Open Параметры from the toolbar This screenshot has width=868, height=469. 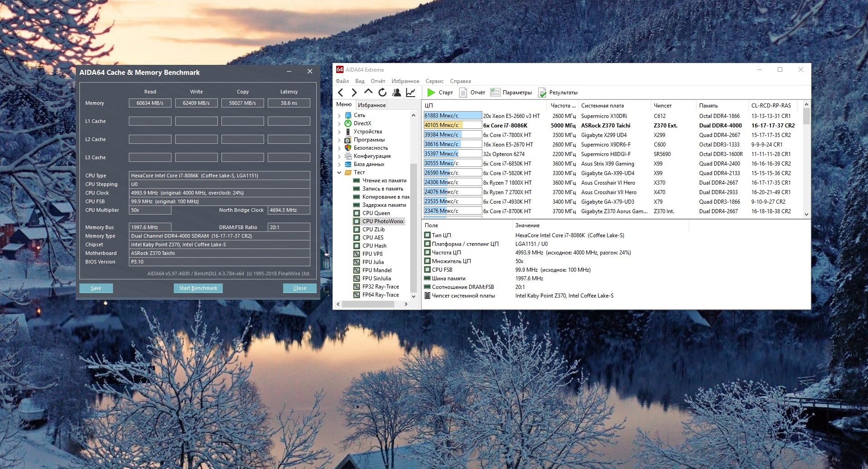[511, 93]
